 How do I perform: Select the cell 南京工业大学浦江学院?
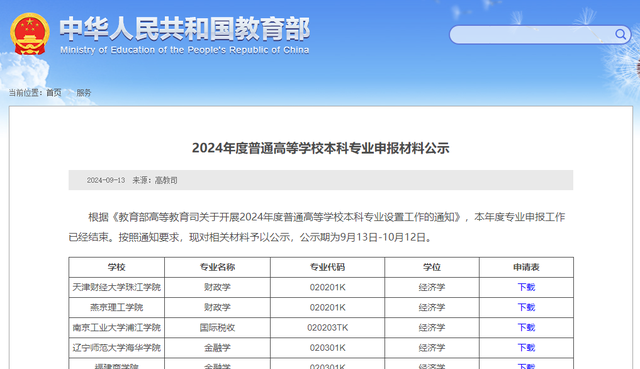coord(116,328)
